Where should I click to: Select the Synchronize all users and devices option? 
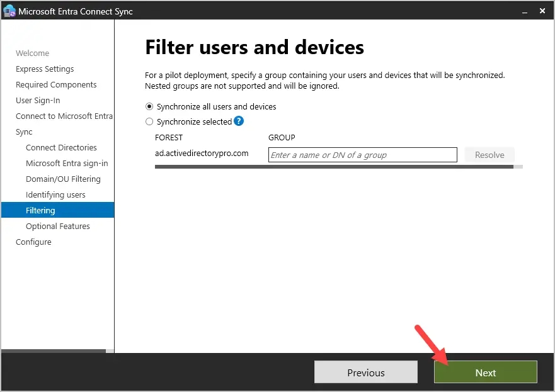(149, 106)
